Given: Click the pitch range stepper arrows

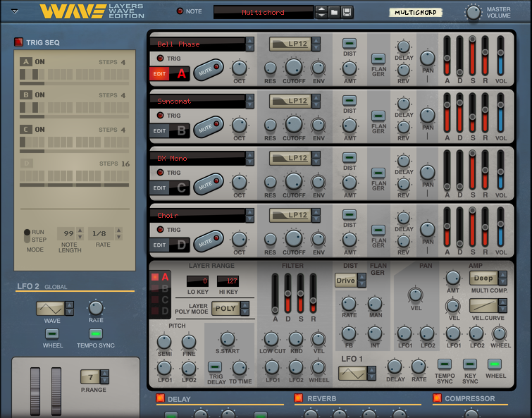Looking at the screenshot, I should (x=104, y=376).
